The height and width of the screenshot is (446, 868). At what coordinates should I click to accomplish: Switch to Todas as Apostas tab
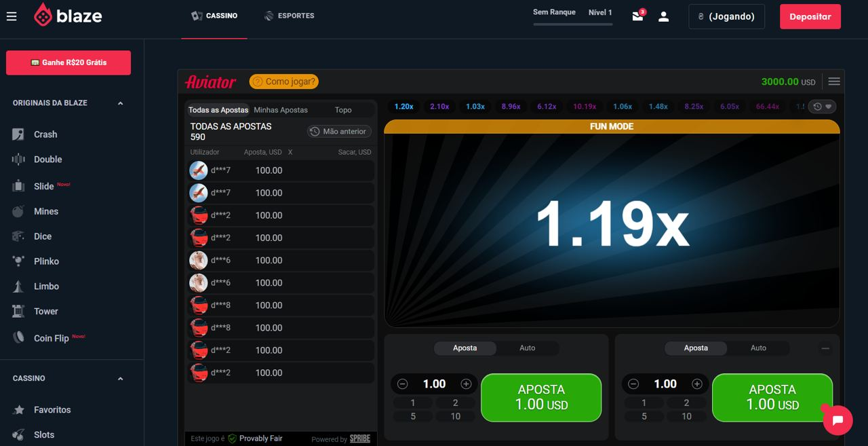coord(218,110)
